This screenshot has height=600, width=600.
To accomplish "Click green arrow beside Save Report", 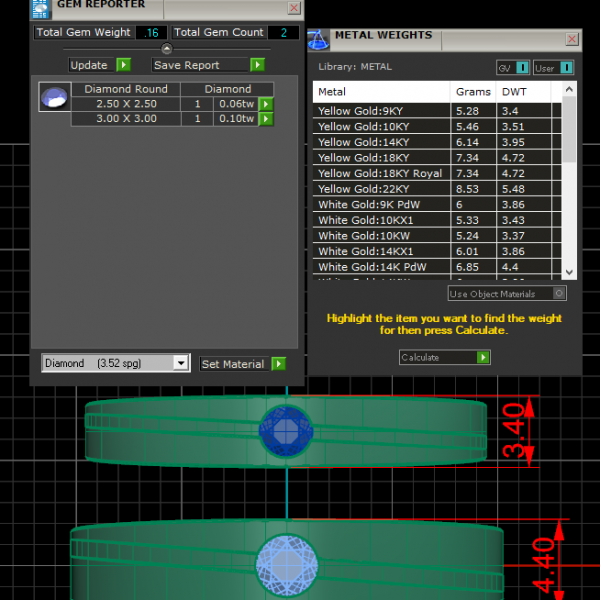I will (x=257, y=65).
